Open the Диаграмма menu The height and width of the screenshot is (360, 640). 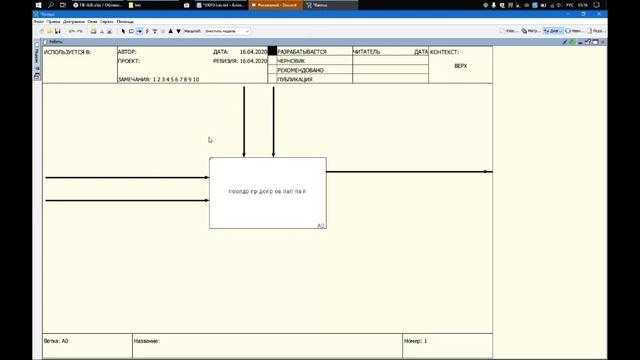pos(74,21)
